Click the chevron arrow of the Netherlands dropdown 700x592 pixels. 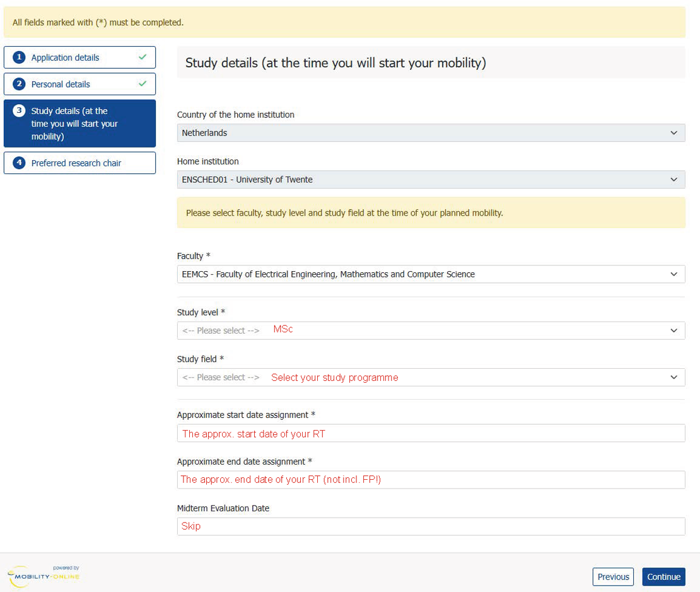[674, 133]
